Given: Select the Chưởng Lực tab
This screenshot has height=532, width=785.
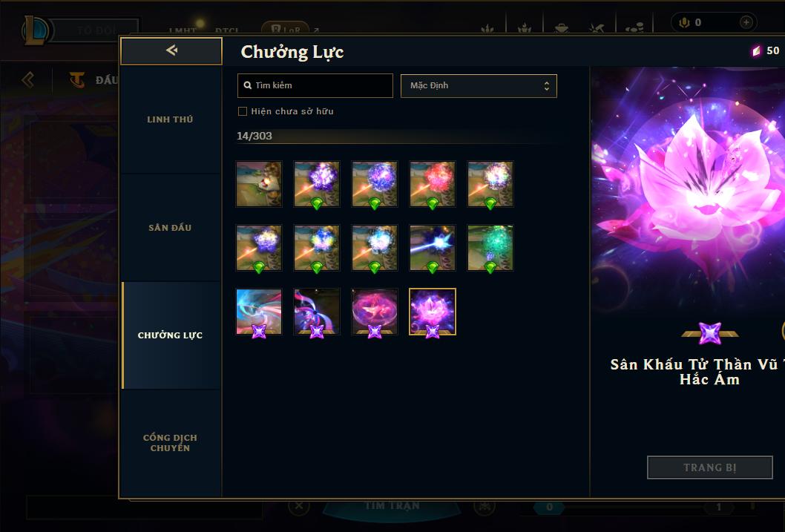Looking at the screenshot, I should pyautogui.click(x=170, y=335).
